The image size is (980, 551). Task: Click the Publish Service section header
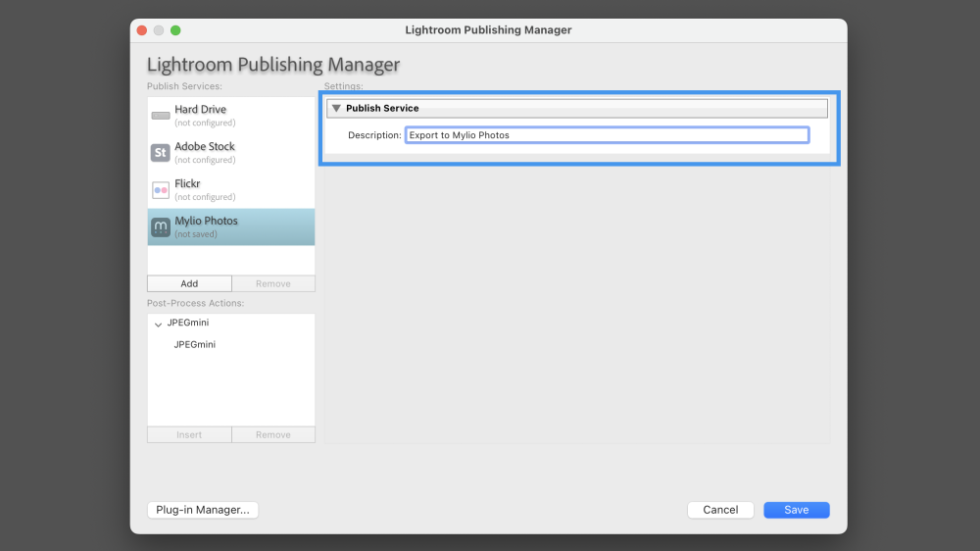tap(577, 108)
